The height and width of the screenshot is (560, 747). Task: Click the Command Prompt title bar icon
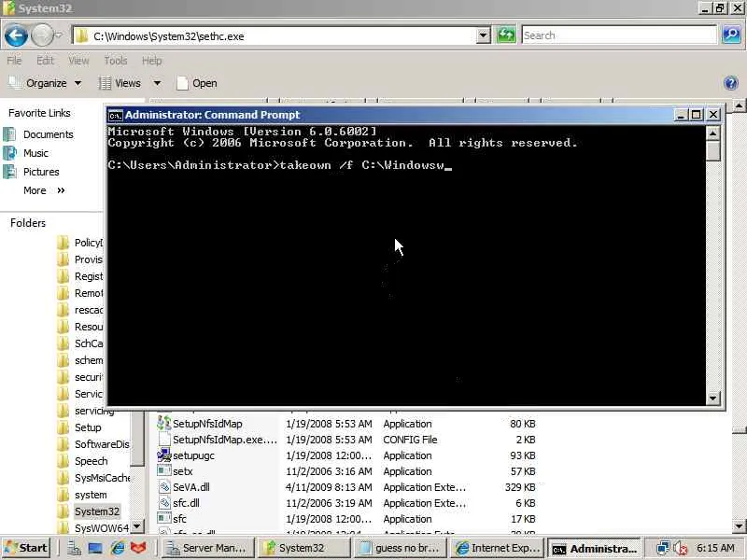[115, 115]
